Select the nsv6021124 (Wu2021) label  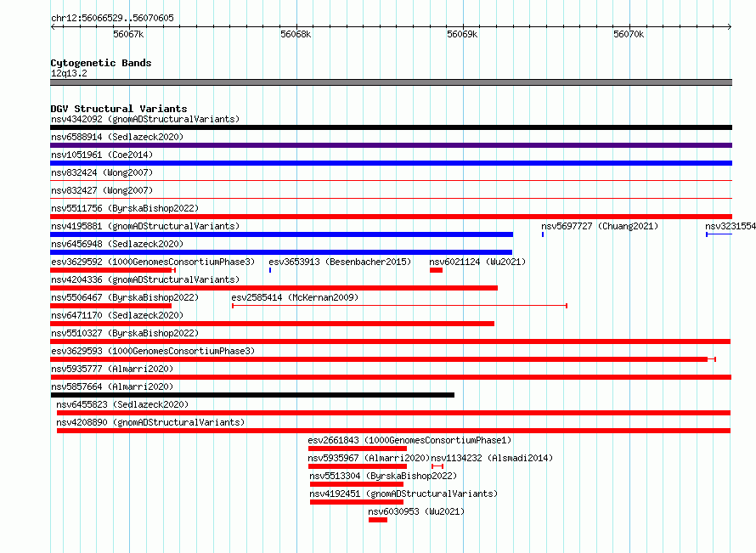(x=477, y=262)
